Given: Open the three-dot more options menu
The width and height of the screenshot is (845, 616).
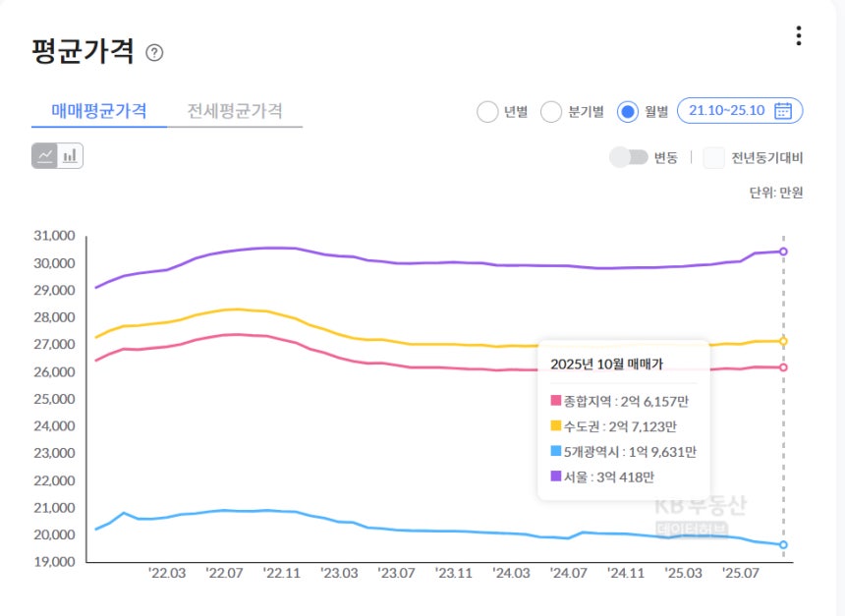Looking at the screenshot, I should coord(798,36).
